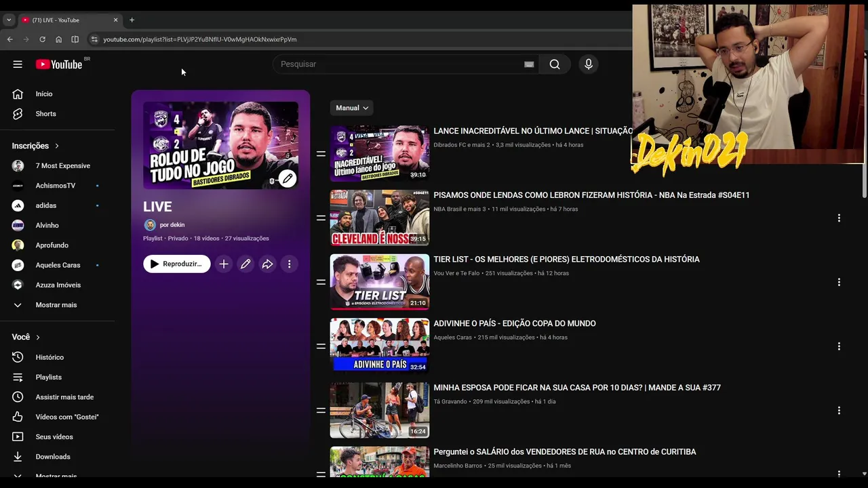The width and height of the screenshot is (868, 488).
Task: Expand the Inscrições section
Action: (35, 146)
